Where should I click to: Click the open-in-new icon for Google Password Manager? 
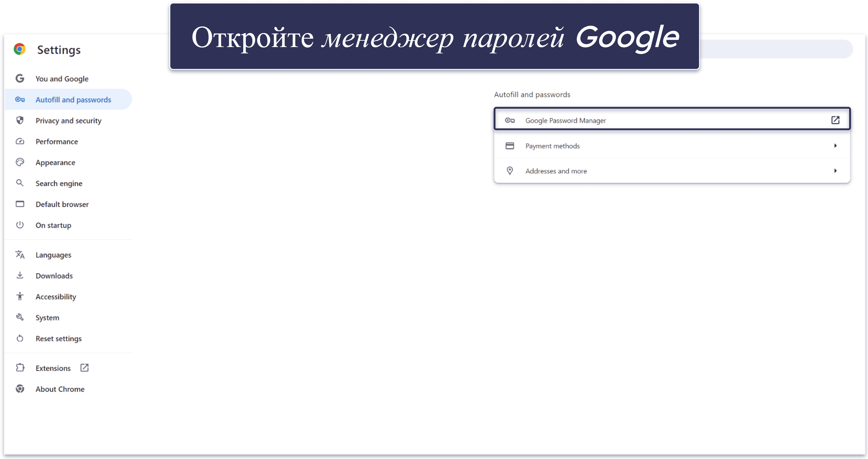pos(835,120)
